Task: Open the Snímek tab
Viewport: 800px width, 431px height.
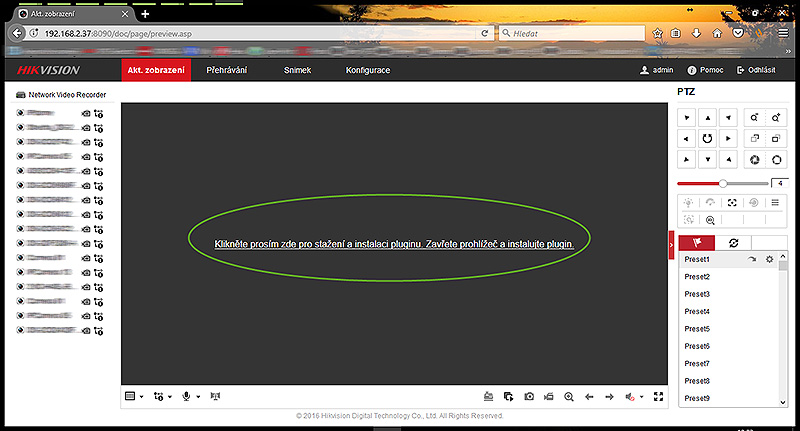Action: pos(297,70)
